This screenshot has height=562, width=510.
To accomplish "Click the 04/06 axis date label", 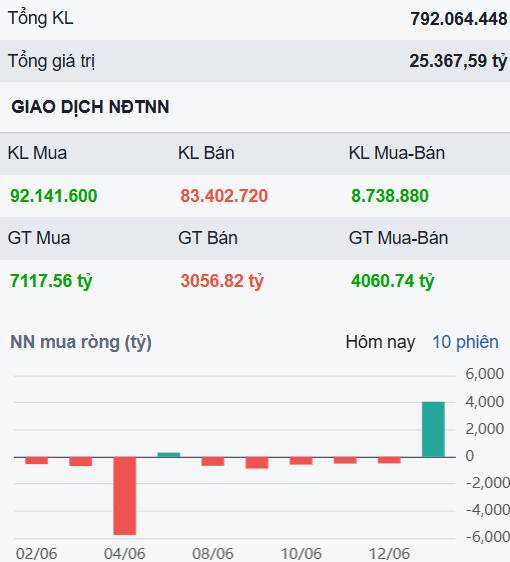I will click(124, 554).
